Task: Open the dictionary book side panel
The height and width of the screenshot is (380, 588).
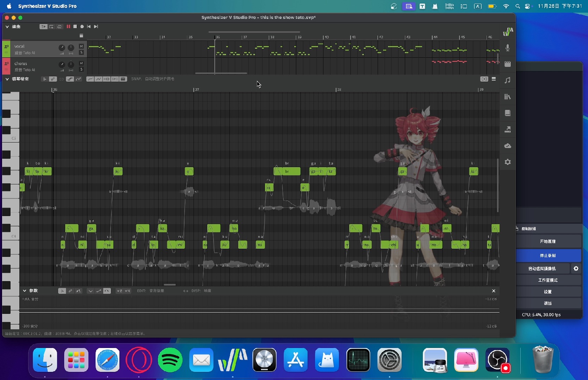Action: 508,113
